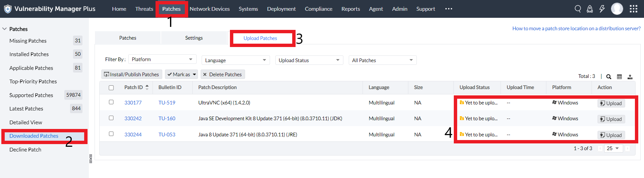Open the Reports menu
Viewport: 644px width, 178px height.
351,9
